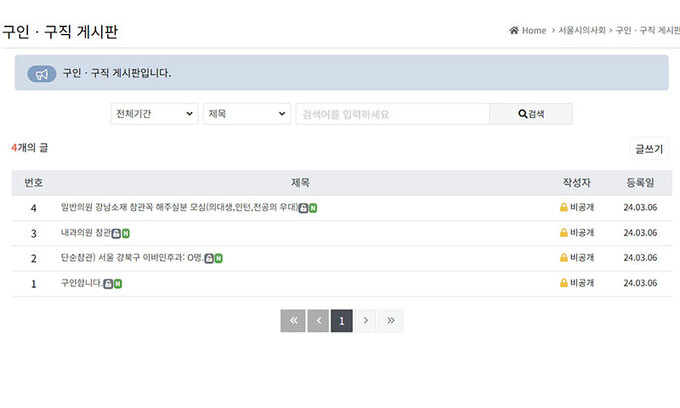Click the green N badge on post 3

point(126,233)
